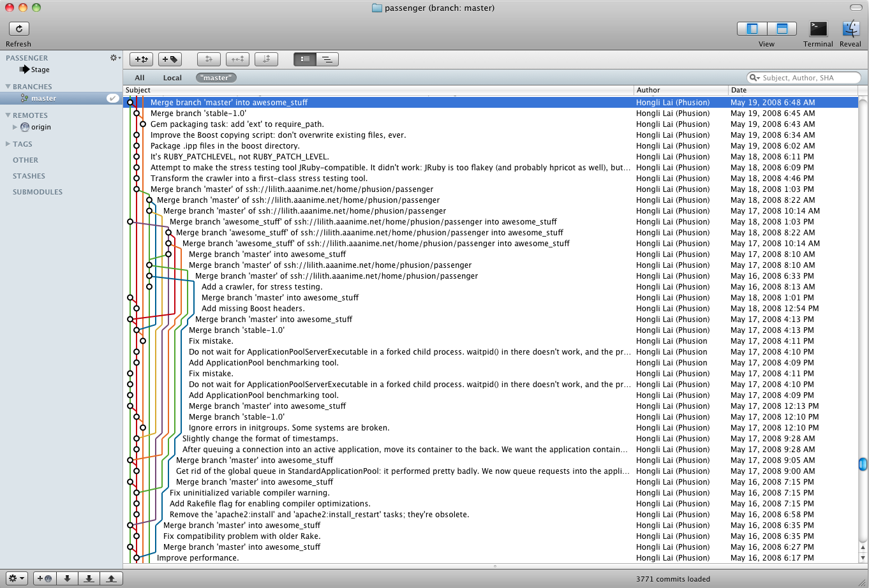Viewport: 869px width, 588px height.
Task: Select the All branch filter
Action: tap(139, 78)
